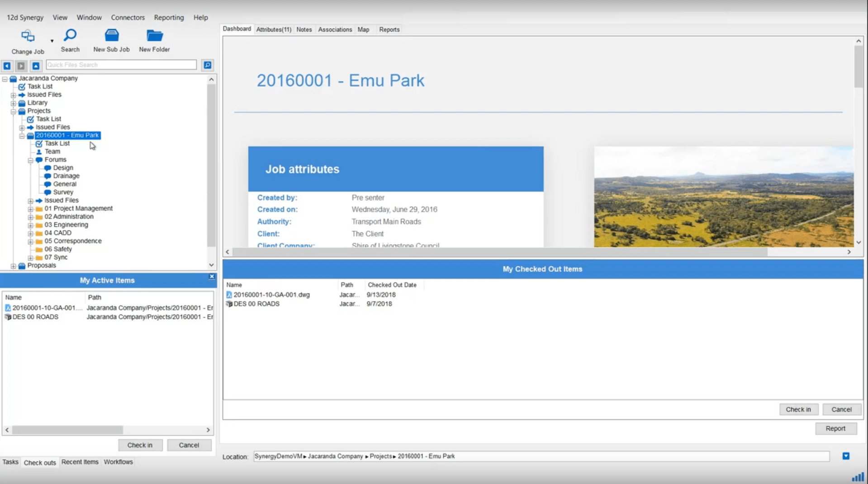
Task: Close the My Active Items panel
Action: 211,277
